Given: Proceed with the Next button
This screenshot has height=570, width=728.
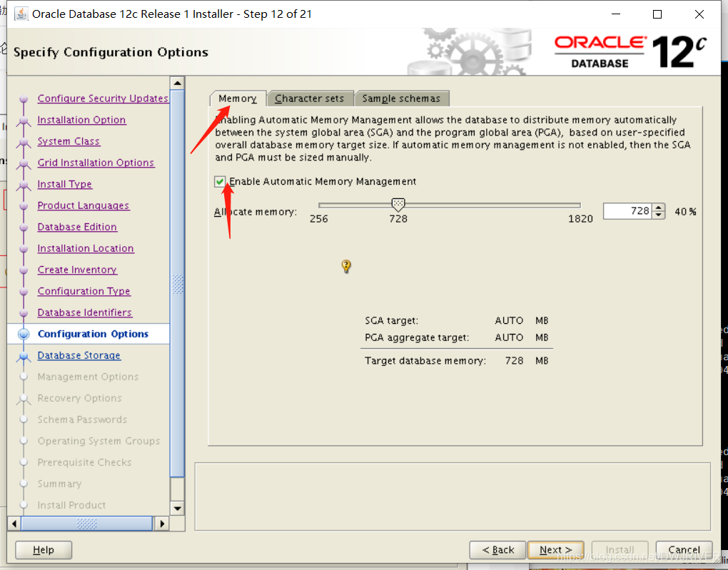Looking at the screenshot, I should click(556, 550).
